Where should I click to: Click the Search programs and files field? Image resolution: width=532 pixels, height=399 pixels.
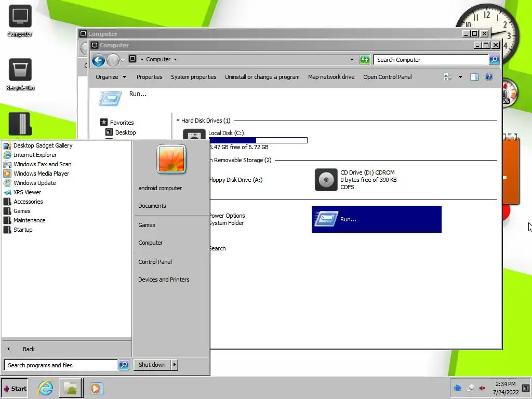pos(61,365)
